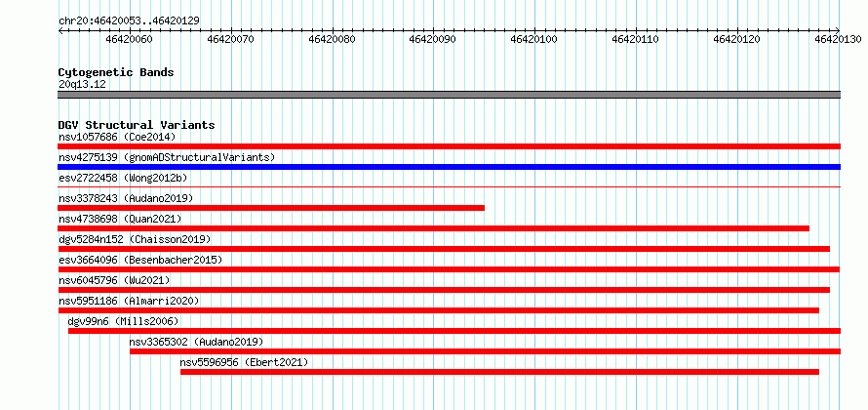Open the nsv6045796 (Wu2021) label
The width and height of the screenshot is (868, 410).
tap(114, 280)
